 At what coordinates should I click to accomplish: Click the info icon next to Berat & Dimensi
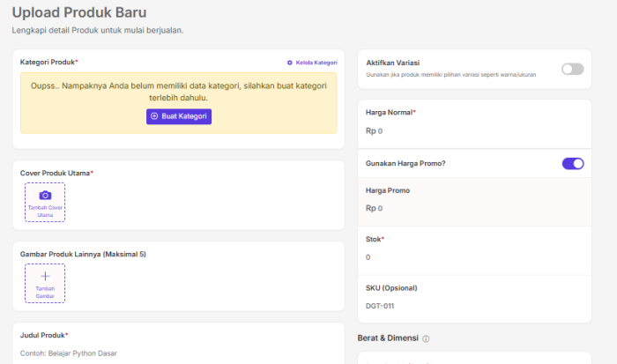click(x=426, y=338)
